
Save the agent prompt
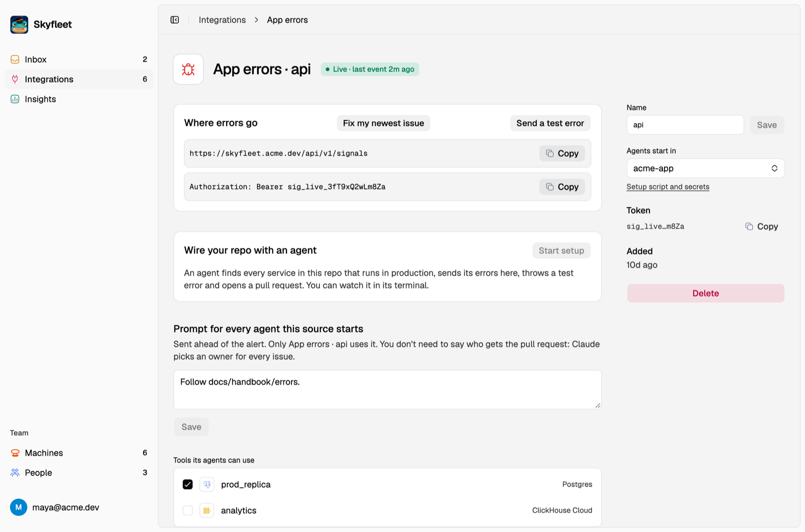pos(191,427)
